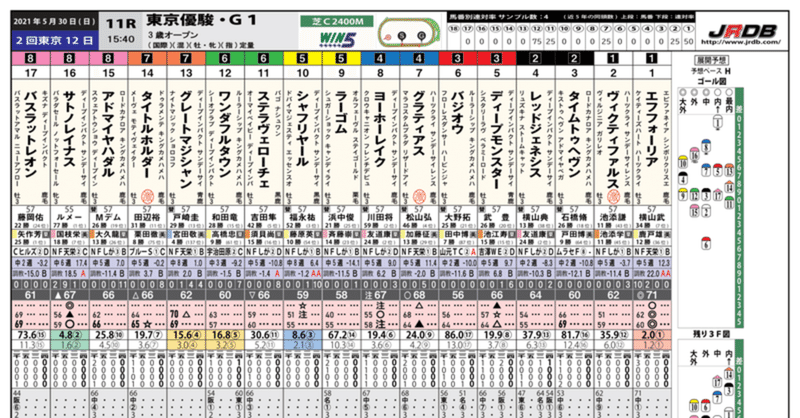
Task: Click the win odds 86.0
Action: click(453, 335)
